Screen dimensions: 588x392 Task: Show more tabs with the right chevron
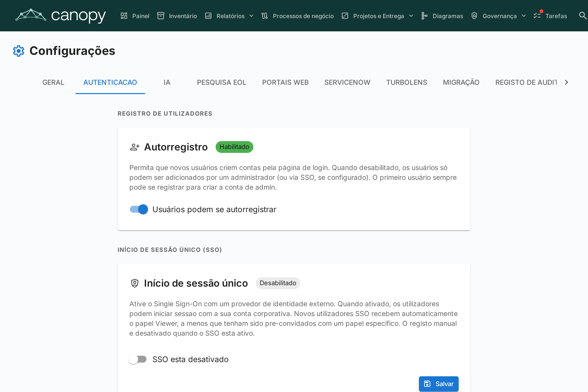566,82
